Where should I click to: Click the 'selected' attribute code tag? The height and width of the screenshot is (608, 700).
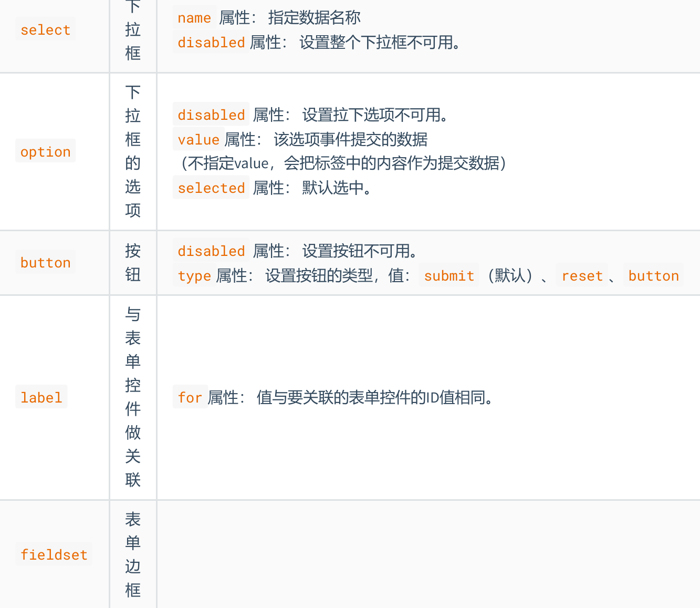[211, 188]
